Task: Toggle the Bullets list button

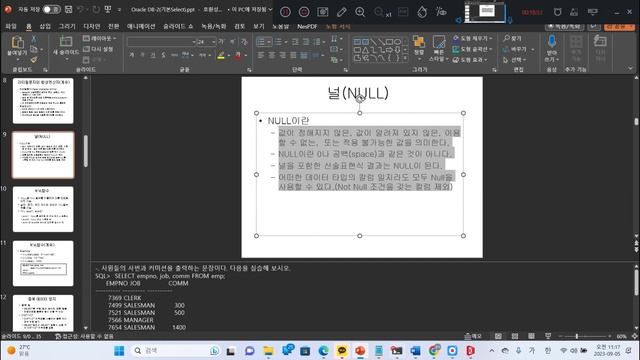Action: click(x=261, y=42)
